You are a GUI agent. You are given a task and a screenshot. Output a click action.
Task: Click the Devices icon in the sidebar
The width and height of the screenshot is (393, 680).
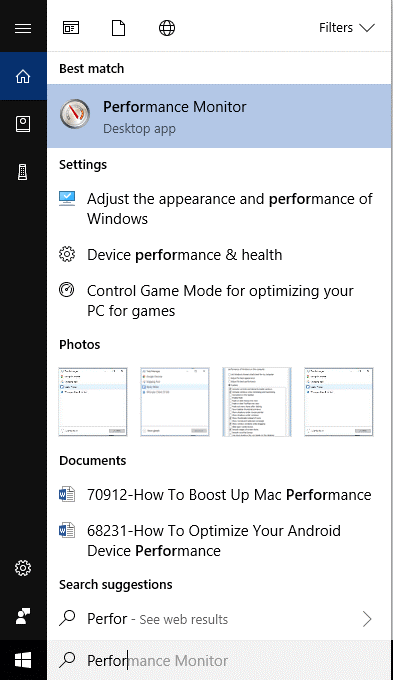(x=23, y=172)
